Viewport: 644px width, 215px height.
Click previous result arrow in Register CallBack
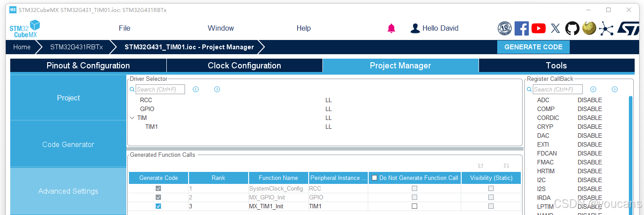tap(593, 89)
